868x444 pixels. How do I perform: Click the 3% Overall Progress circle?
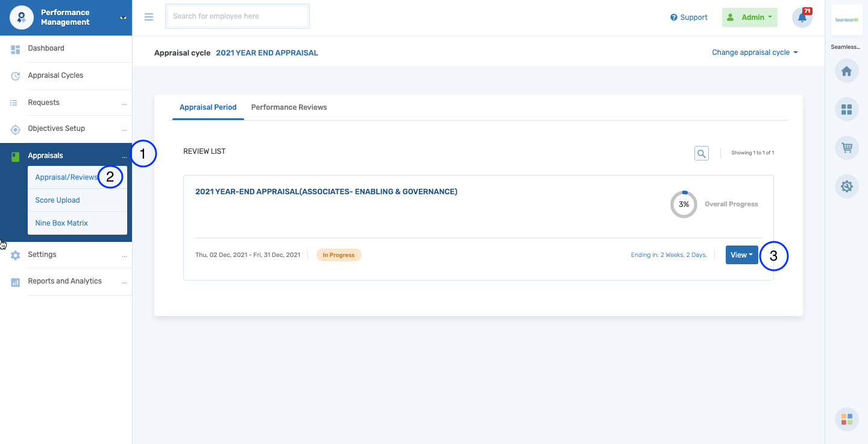click(684, 205)
